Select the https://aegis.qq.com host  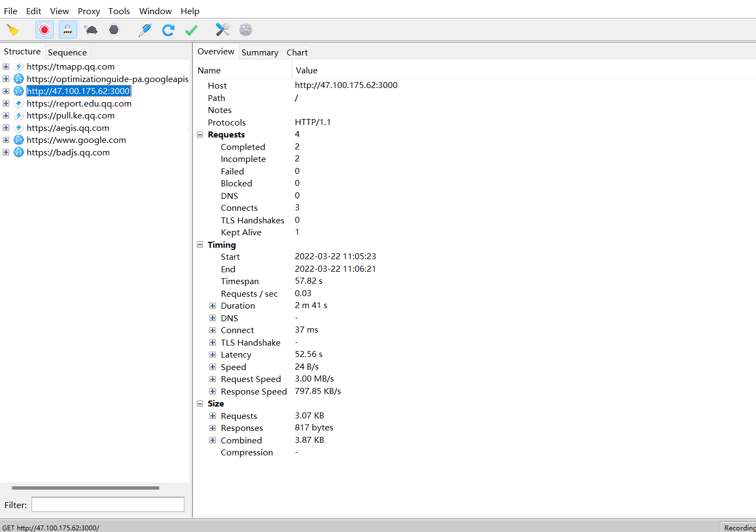(x=68, y=128)
